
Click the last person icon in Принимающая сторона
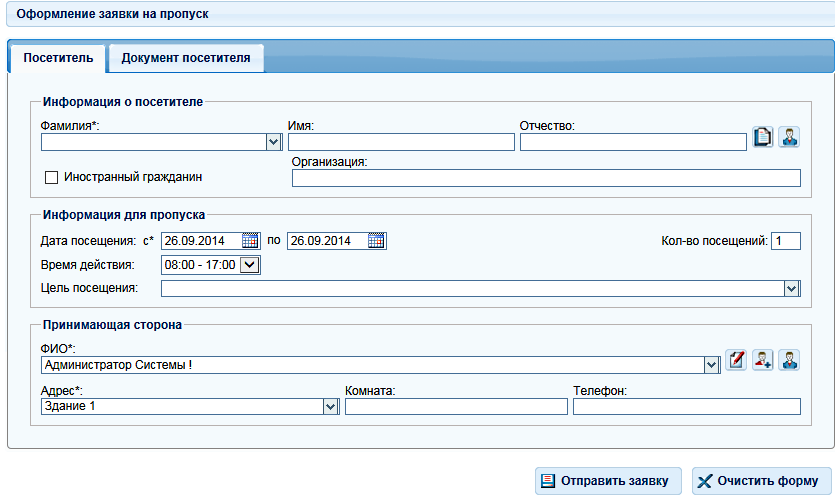click(789, 360)
